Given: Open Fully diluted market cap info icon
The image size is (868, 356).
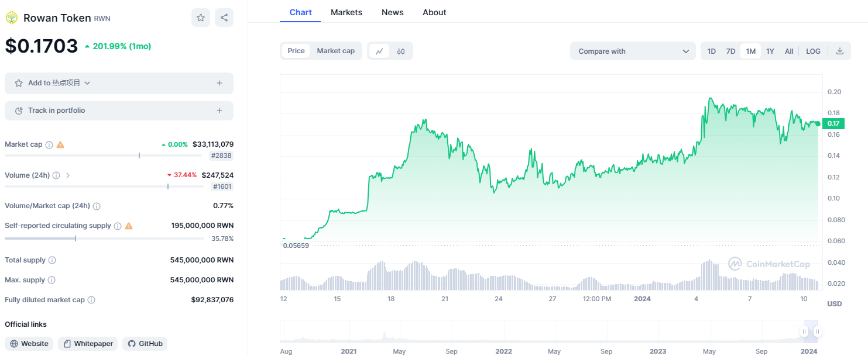Looking at the screenshot, I should (91, 300).
